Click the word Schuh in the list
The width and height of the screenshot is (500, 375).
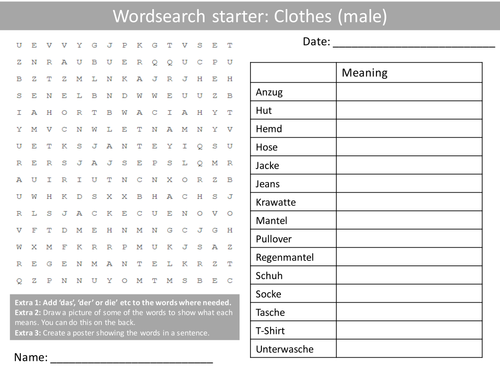point(269,276)
